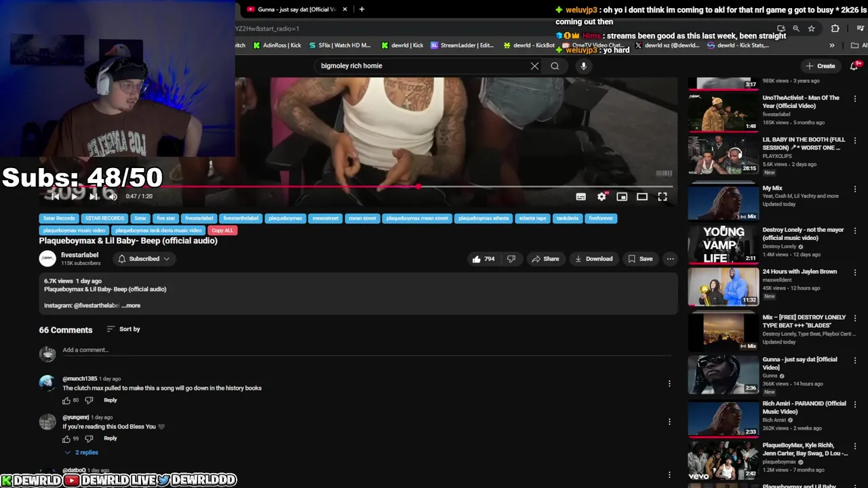868x488 pixels.
Task: Like the video with thumbs up (794)
Action: (x=484, y=259)
